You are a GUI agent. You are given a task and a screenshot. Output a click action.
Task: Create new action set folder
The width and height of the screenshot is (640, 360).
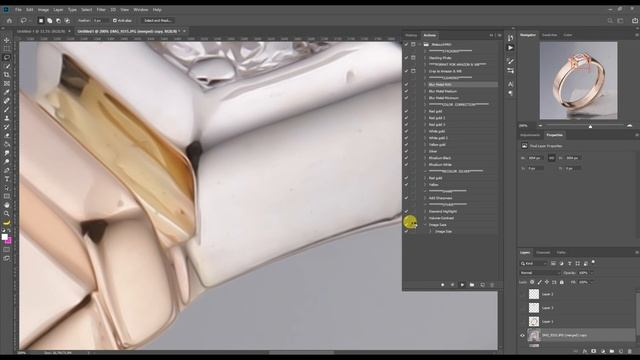pos(472,285)
